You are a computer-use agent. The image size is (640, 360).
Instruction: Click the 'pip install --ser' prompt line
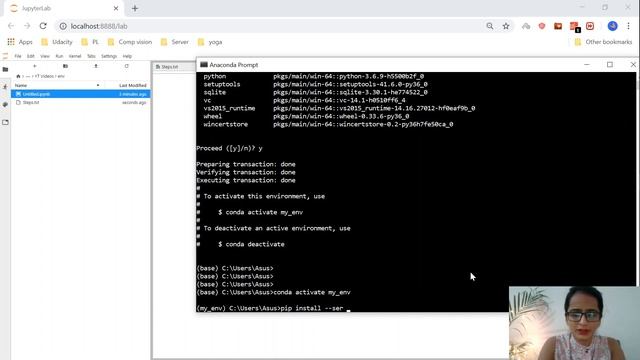pos(273,309)
